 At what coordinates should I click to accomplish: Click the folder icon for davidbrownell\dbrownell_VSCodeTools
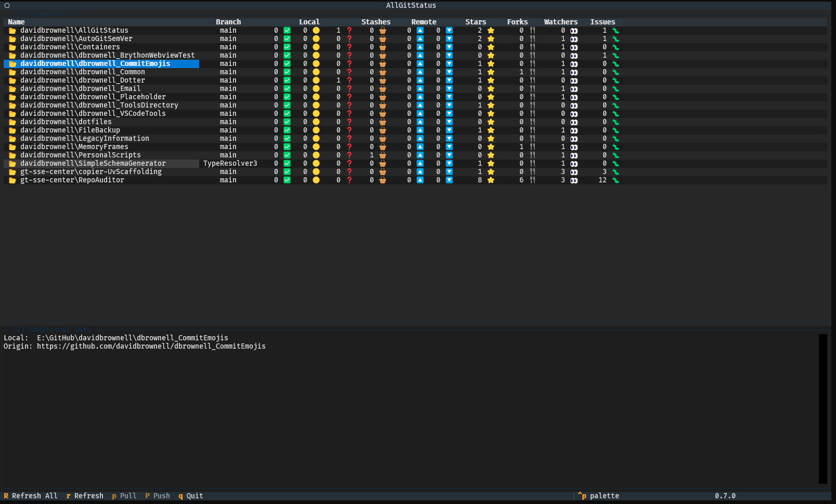[x=12, y=114]
